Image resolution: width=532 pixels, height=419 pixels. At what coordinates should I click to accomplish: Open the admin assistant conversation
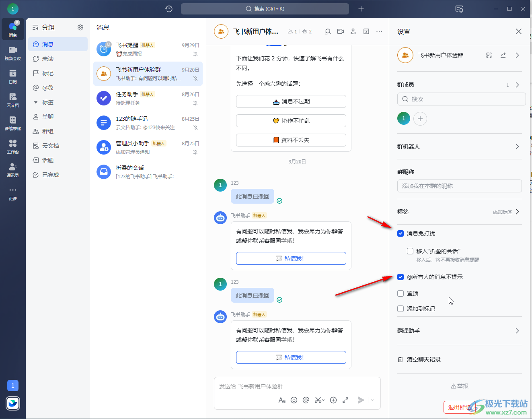(x=148, y=147)
